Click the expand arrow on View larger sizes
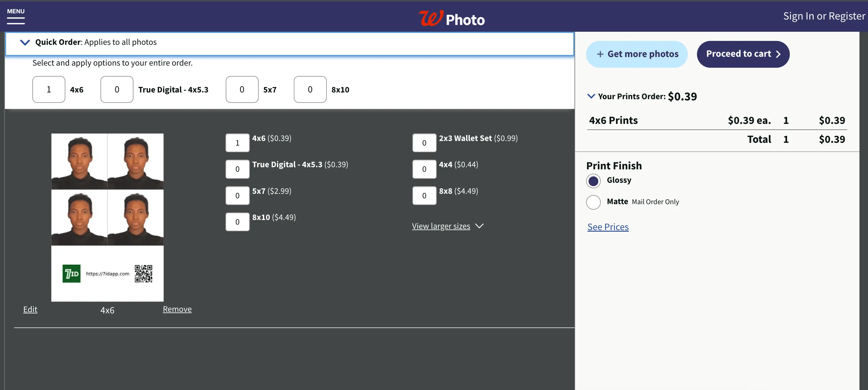The image size is (868, 390). coord(480,226)
